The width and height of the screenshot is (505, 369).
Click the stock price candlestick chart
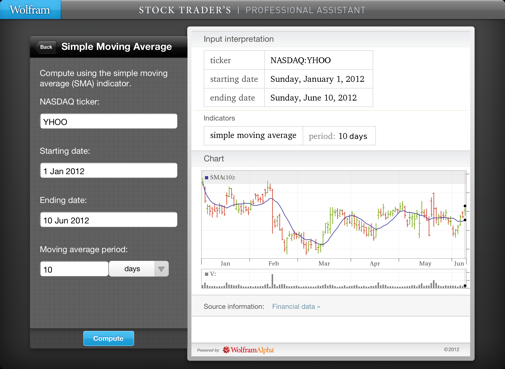pyautogui.click(x=334, y=215)
